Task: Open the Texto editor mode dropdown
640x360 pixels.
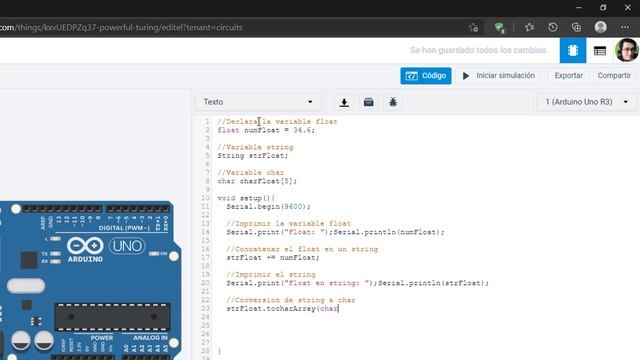Action: point(258,102)
